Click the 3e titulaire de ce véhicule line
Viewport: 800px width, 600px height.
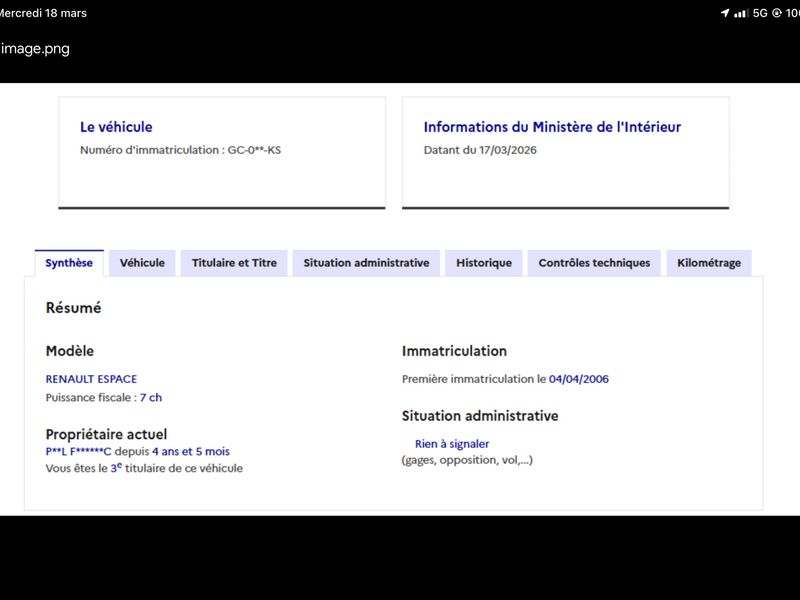pos(144,468)
